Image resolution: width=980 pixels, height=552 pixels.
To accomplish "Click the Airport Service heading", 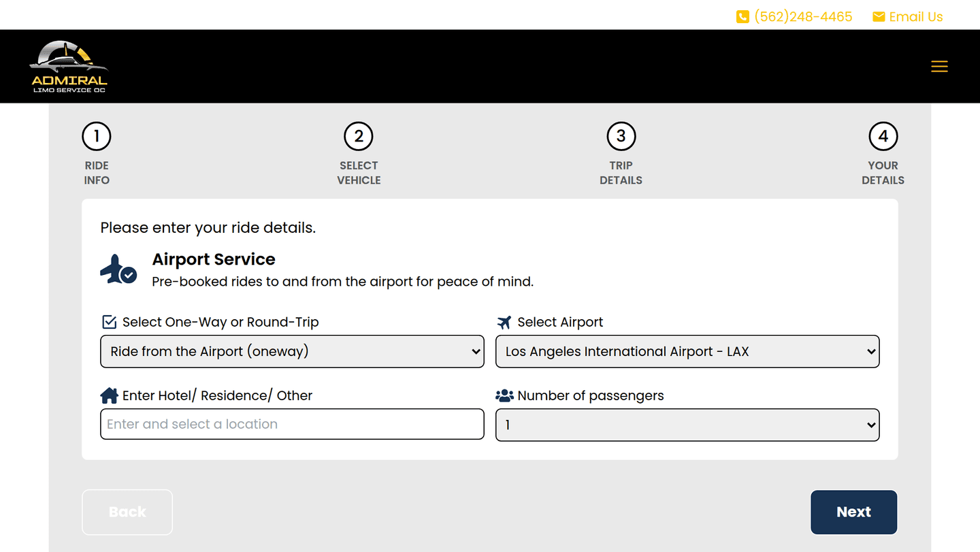I will 214,259.
